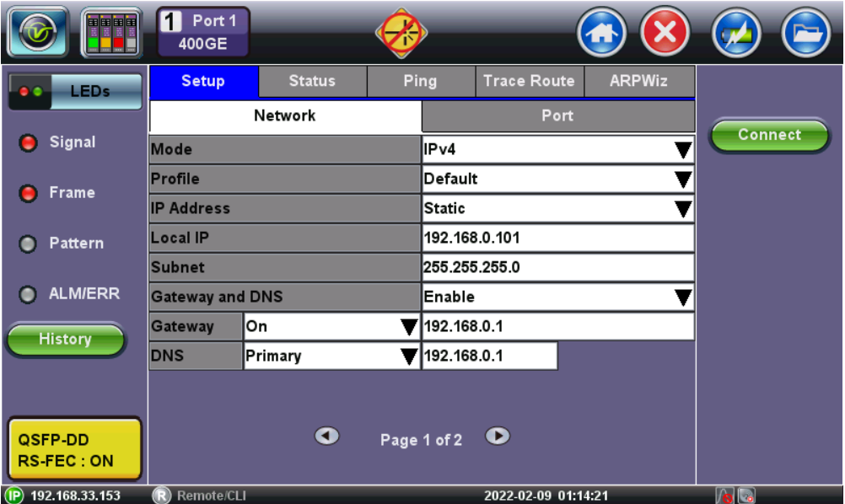Image resolution: width=845 pixels, height=504 pixels.
Task: Click the VeEX logo icon at top left
Action: [x=37, y=33]
